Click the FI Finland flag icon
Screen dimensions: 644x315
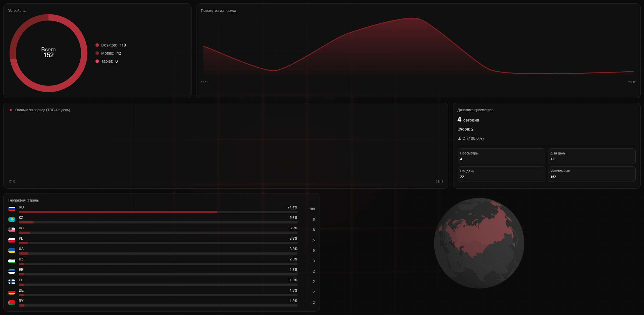pos(12,282)
